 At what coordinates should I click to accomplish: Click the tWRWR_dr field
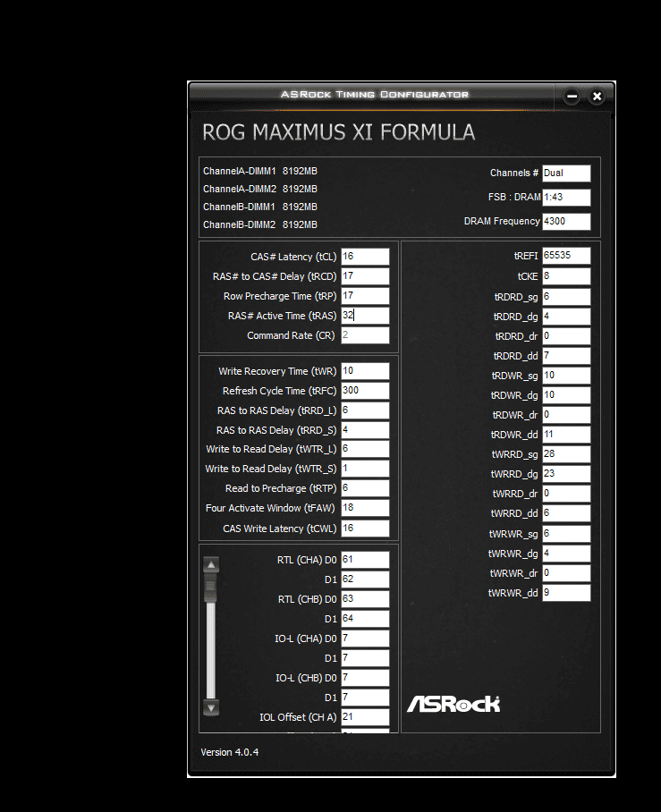566,573
